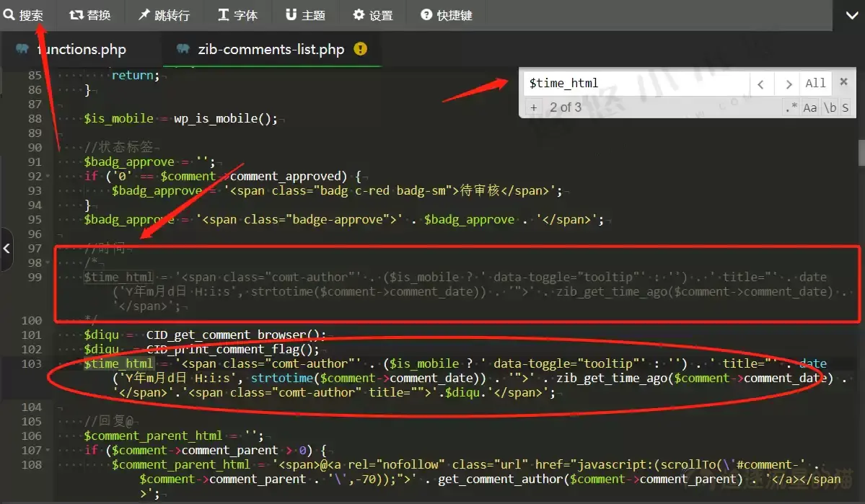Image resolution: width=865 pixels, height=504 pixels.
Task: Click the 跳转行 go-to-line button
Action: tap(163, 15)
